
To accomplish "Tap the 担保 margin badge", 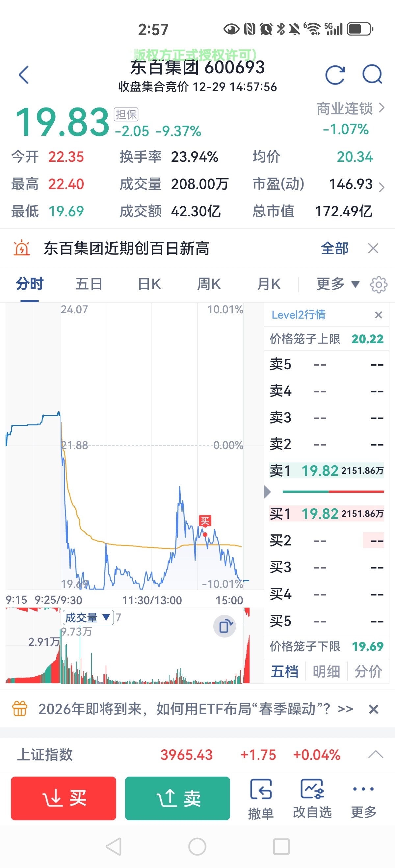I will point(126,114).
